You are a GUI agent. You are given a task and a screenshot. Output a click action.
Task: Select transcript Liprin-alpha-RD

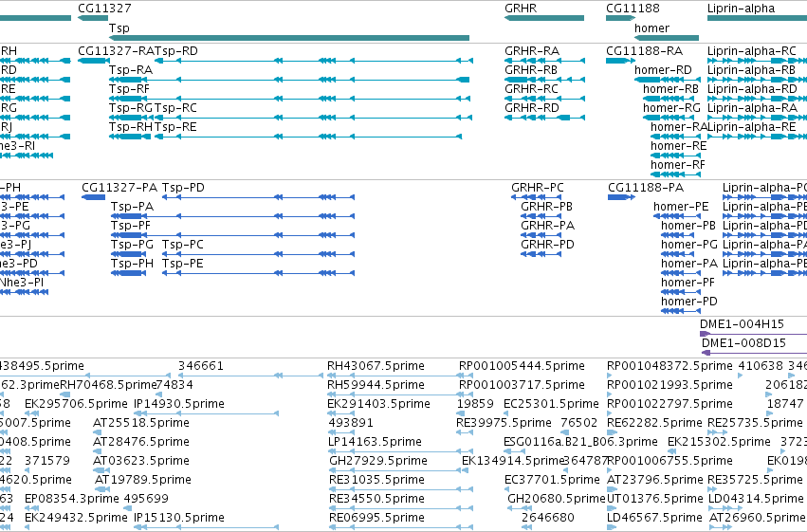click(x=752, y=89)
